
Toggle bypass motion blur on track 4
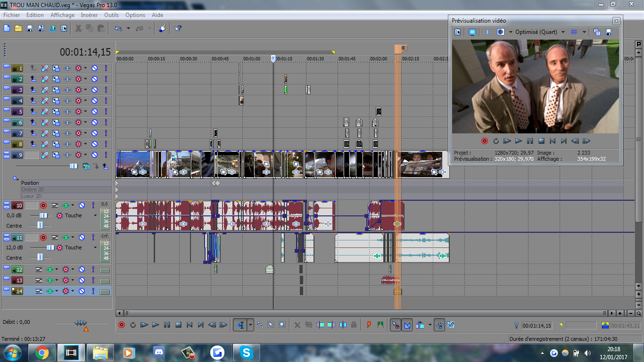pos(45,101)
